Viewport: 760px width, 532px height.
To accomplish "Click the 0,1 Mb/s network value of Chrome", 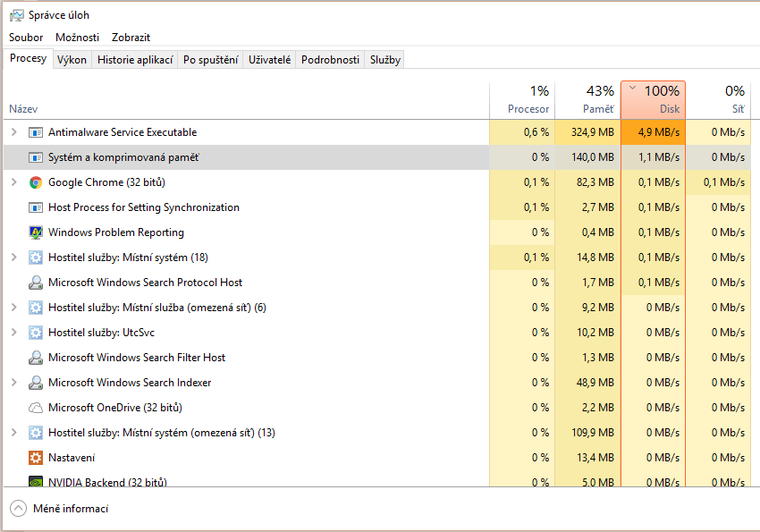I will [723, 182].
